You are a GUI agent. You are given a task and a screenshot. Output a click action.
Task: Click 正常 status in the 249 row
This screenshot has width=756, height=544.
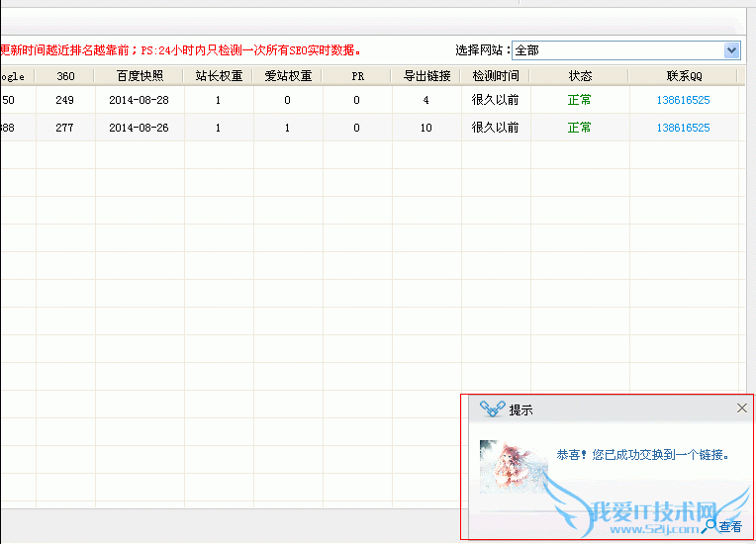(580, 100)
